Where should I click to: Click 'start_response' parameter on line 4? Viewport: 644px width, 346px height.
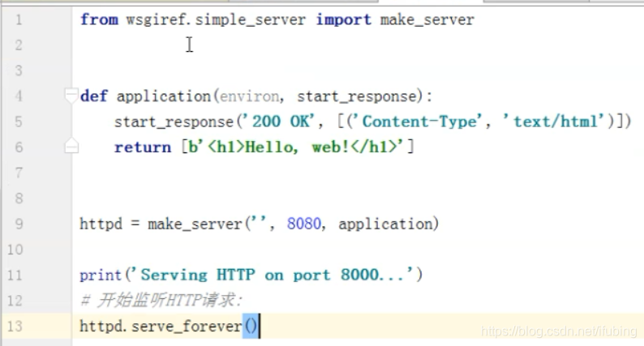tap(357, 96)
